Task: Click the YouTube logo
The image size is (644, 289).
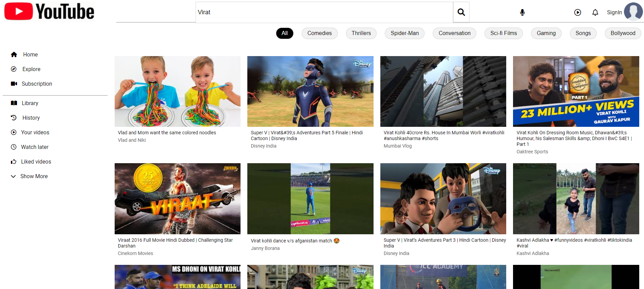Action: (x=50, y=12)
